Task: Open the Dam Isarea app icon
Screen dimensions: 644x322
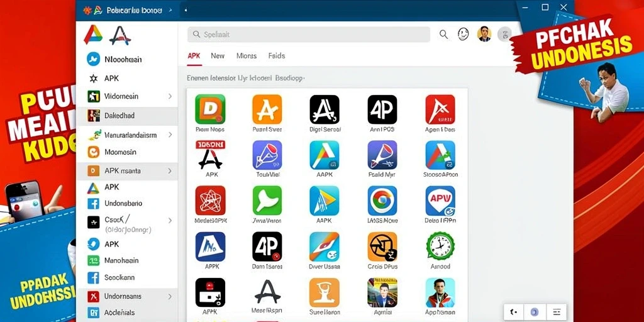Action: click(267, 247)
